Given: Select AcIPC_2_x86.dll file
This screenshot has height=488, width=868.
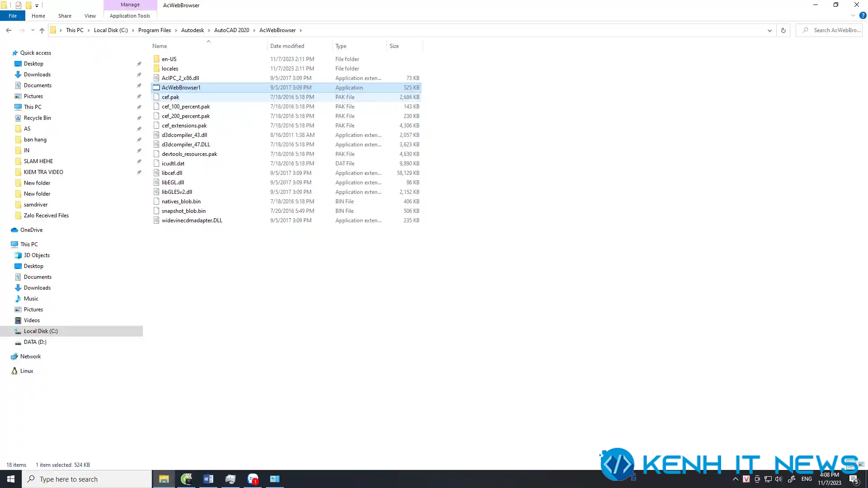Looking at the screenshot, I should click(x=180, y=77).
